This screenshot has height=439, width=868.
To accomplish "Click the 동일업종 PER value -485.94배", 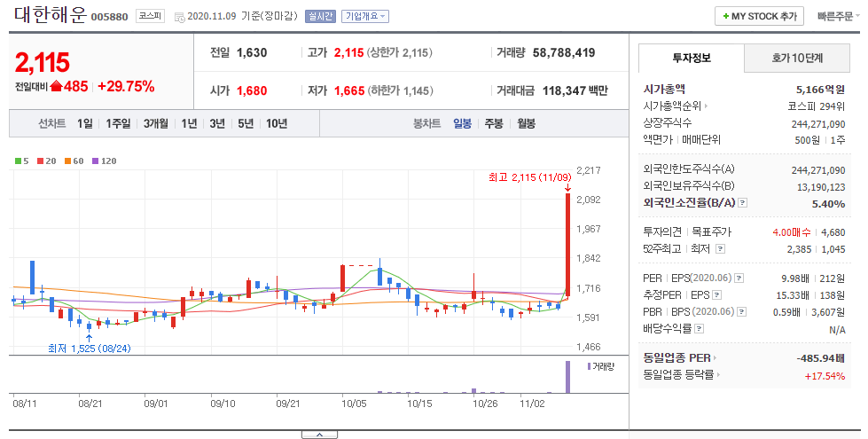I will [821, 358].
